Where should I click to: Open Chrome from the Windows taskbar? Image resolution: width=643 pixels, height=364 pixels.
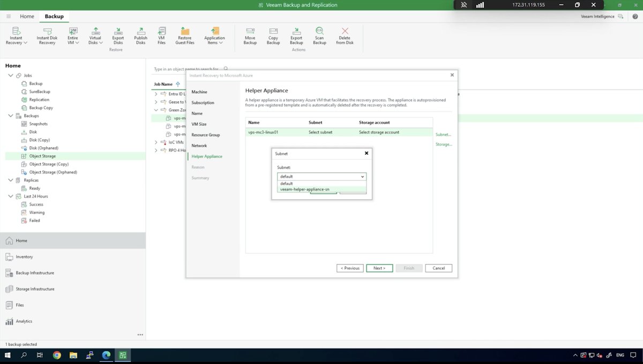[x=57, y=355]
